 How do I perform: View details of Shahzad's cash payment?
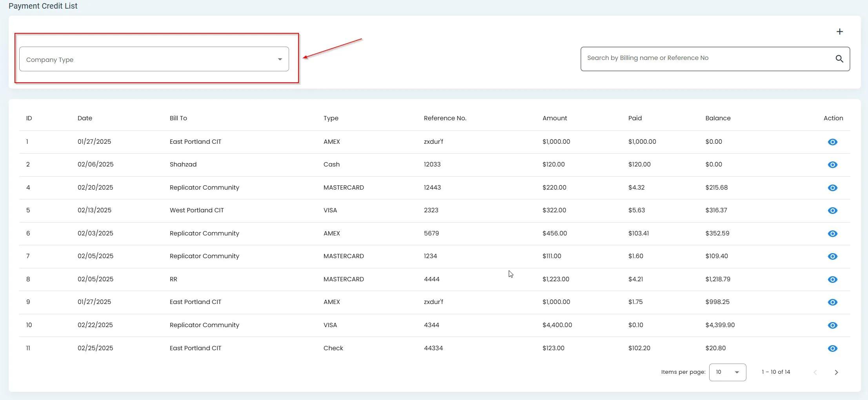click(x=832, y=165)
